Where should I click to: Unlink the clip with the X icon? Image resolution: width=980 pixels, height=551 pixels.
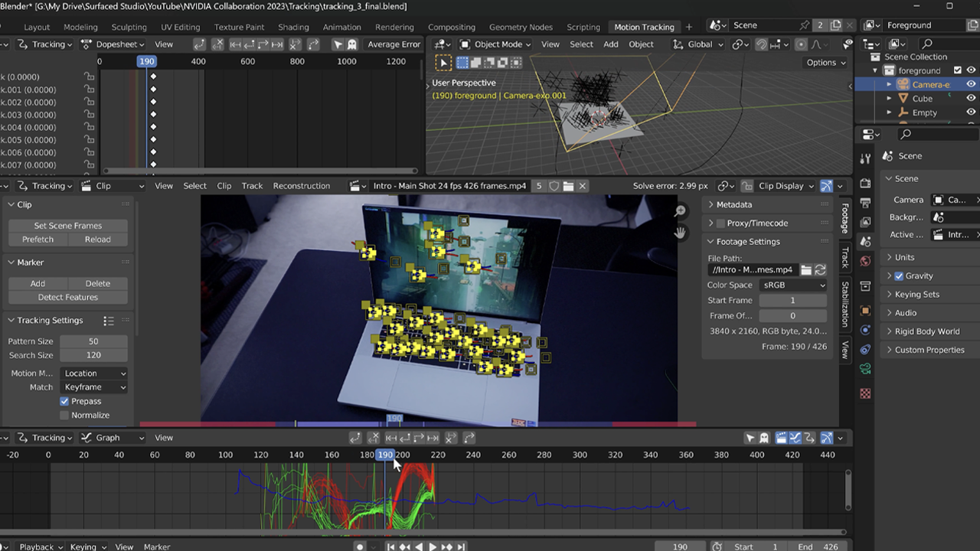click(582, 186)
